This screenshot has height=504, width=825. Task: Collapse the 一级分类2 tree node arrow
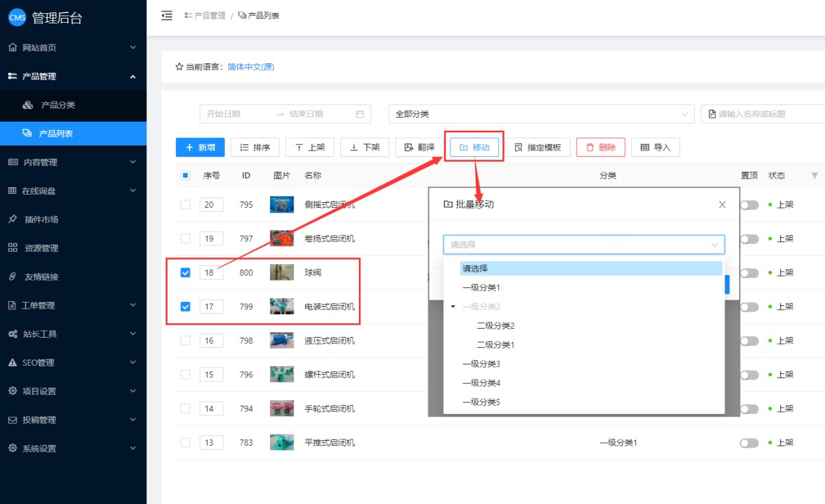pyautogui.click(x=453, y=307)
